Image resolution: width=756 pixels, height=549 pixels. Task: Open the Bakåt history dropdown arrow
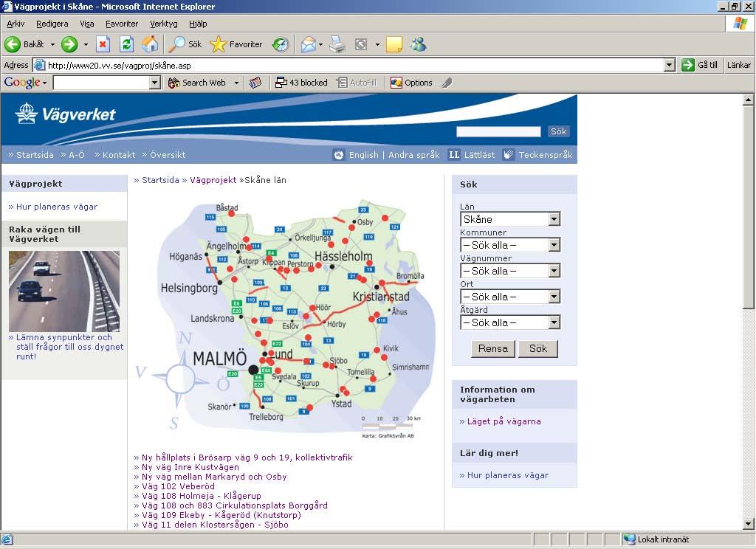[x=52, y=44]
